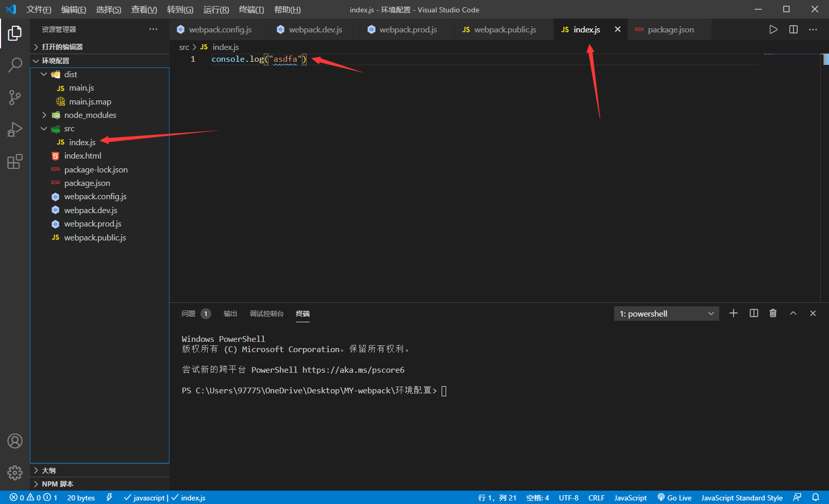This screenshot has height=504, width=829.
Task: Kill the terminal with trash icon
Action: [773, 313]
